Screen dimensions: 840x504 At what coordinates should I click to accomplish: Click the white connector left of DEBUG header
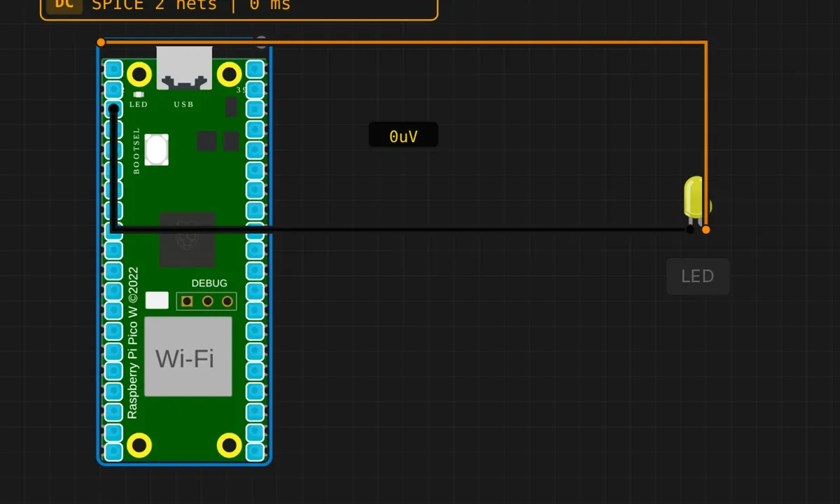(157, 300)
